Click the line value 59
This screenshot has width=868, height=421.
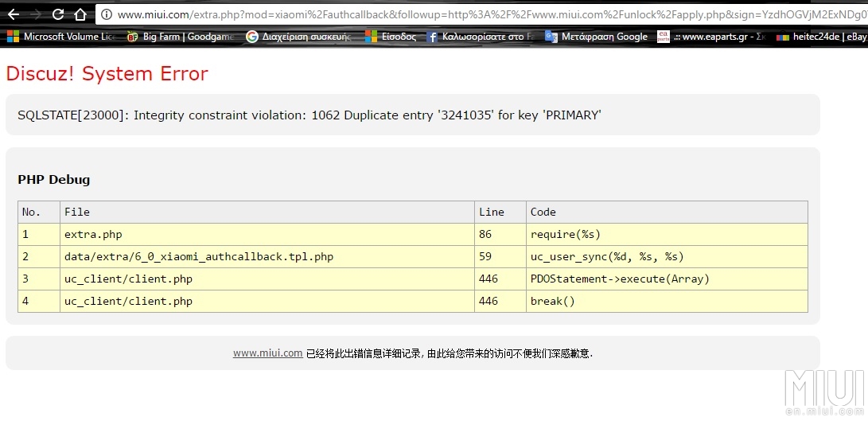click(x=500, y=256)
